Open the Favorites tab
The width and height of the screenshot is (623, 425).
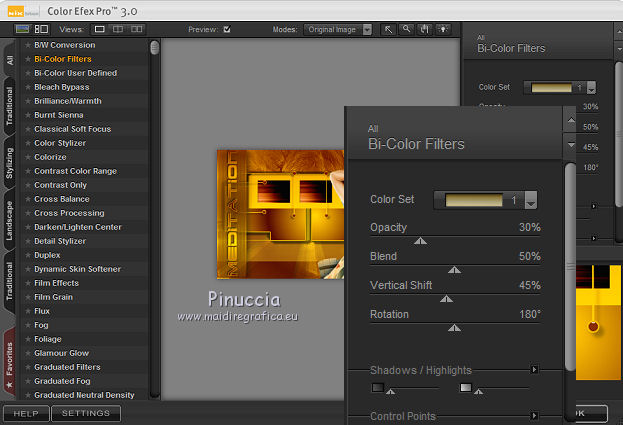(x=9, y=359)
